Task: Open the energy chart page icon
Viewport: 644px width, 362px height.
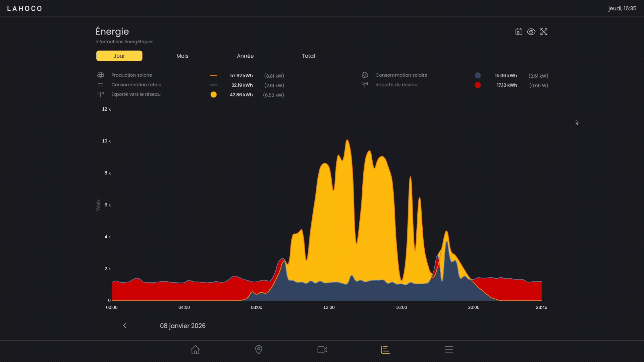Action: click(385, 350)
